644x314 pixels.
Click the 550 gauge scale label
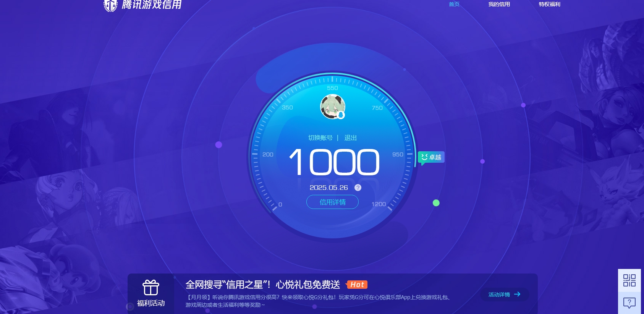click(332, 88)
